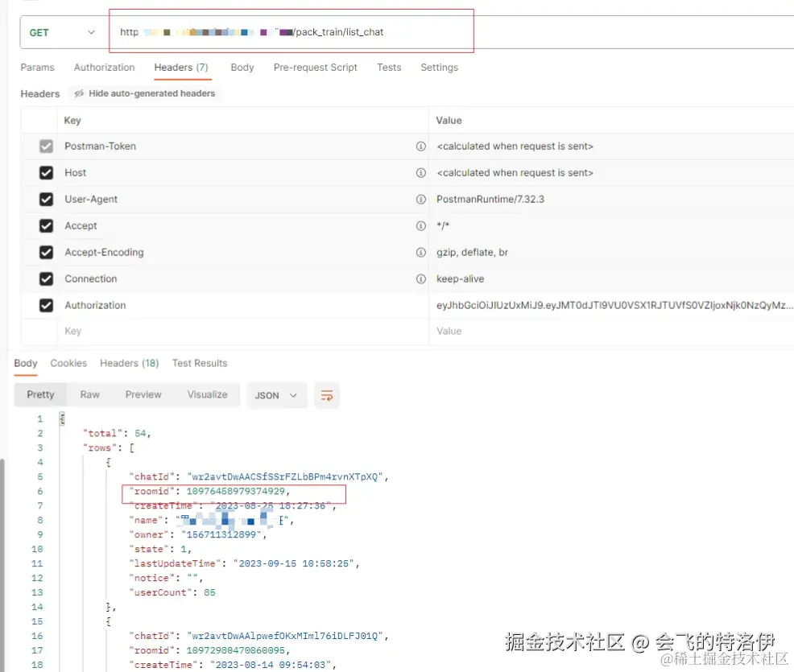Image resolution: width=794 pixels, height=672 pixels.
Task: Click the Key column header
Action: [72, 121]
